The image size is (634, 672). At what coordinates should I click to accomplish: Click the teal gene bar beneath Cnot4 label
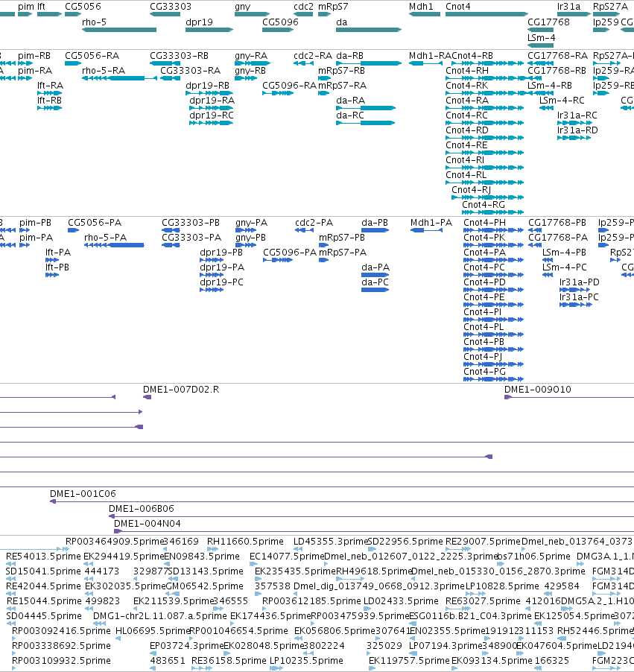tap(486, 14)
